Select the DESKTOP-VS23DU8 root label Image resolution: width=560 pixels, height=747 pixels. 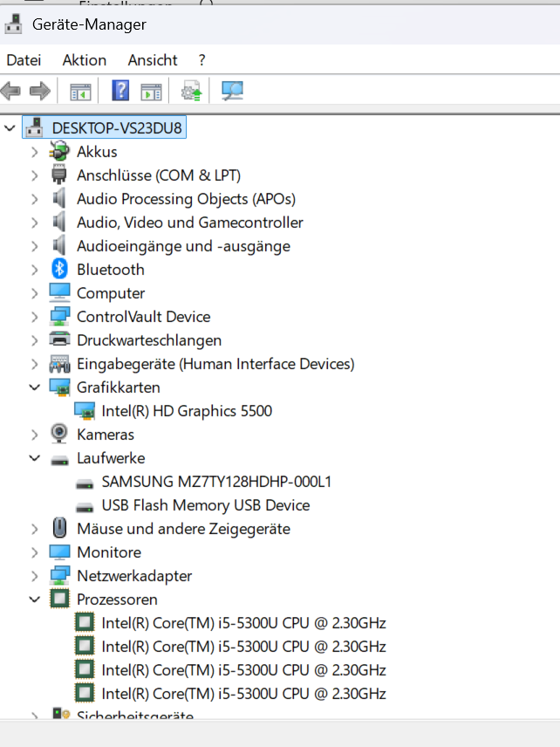coord(117,128)
